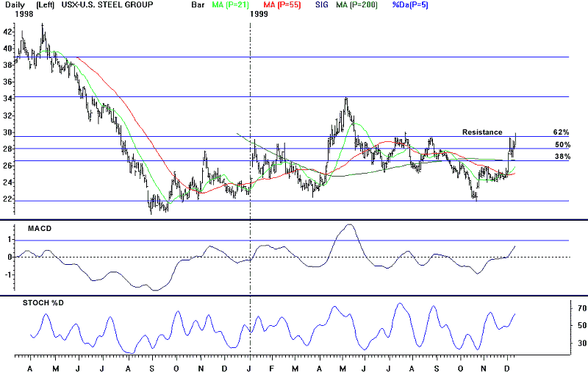Click the green MA (P=21) legend
Screen dimensions: 588x373
tap(230, 5)
